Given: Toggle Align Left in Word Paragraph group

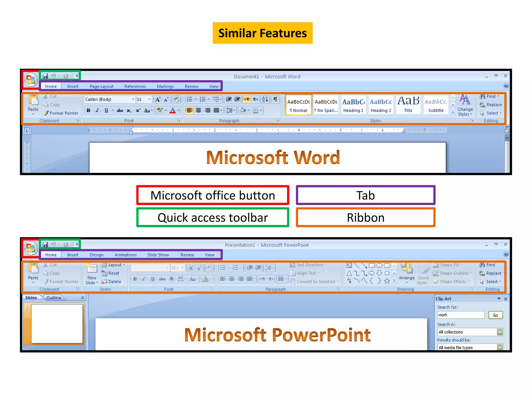Looking at the screenshot, I should [x=190, y=110].
